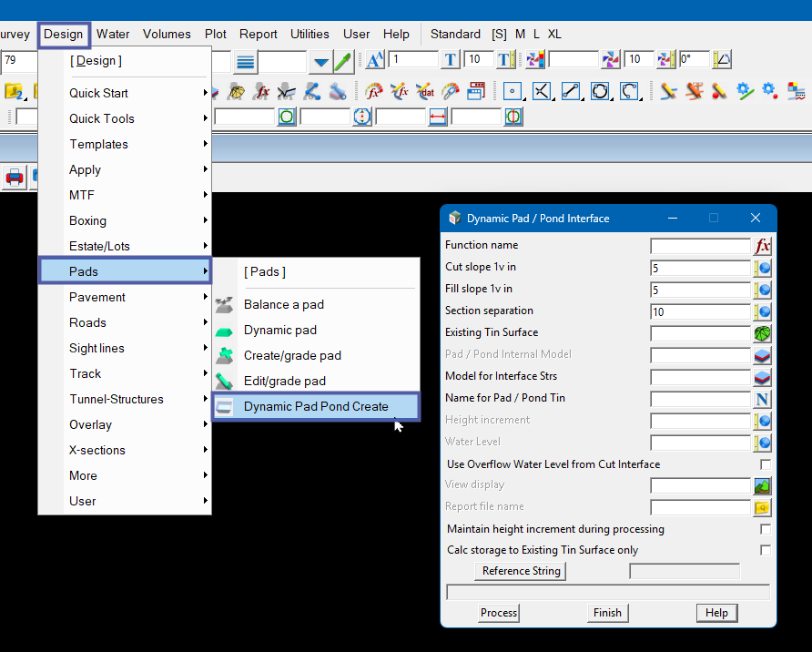Image resolution: width=812 pixels, height=652 pixels.
Task: Click the printer icon in the view toolbar
Action: tap(15, 177)
